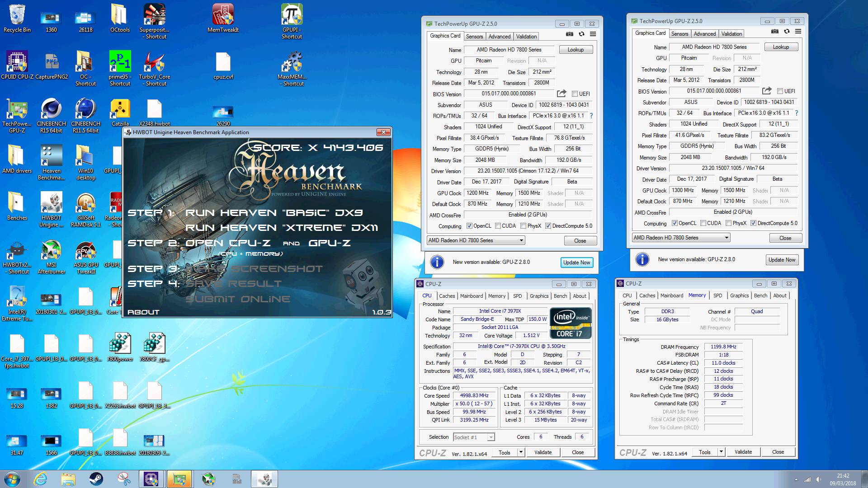Click the Windows Start button

click(x=12, y=479)
